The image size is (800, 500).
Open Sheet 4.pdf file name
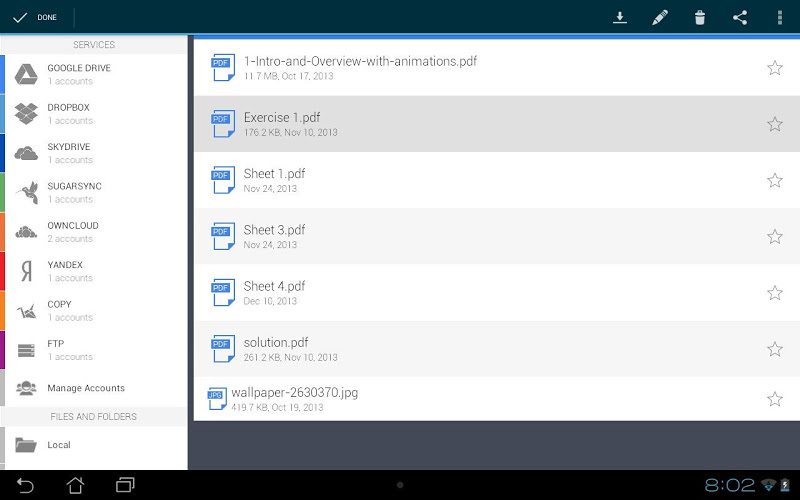pyautogui.click(x=274, y=286)
